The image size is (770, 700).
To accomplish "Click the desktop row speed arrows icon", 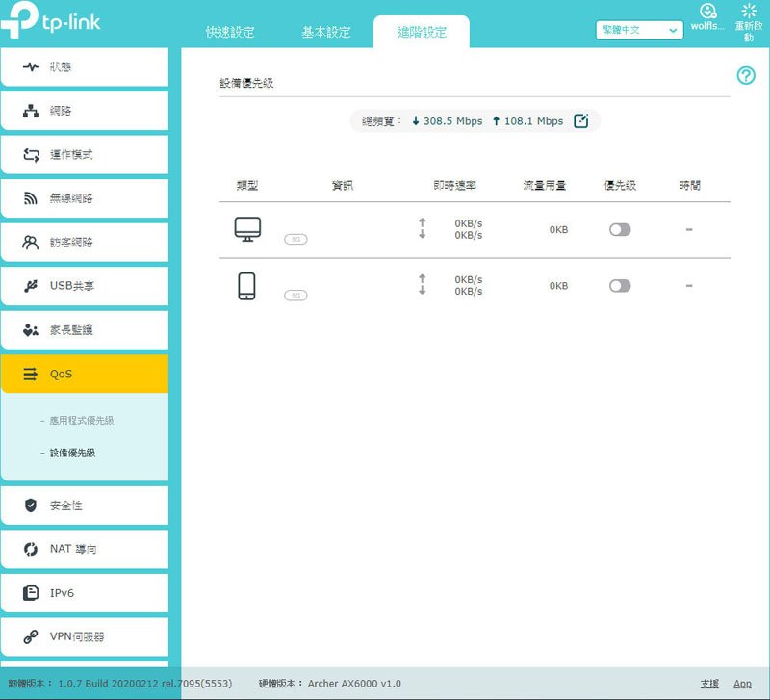I will click(x=422, y=228).
